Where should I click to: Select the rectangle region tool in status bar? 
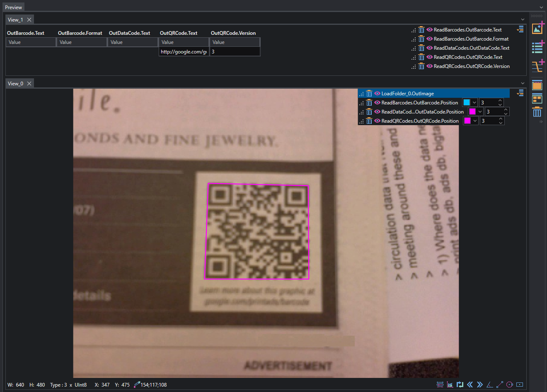(520, 385)
